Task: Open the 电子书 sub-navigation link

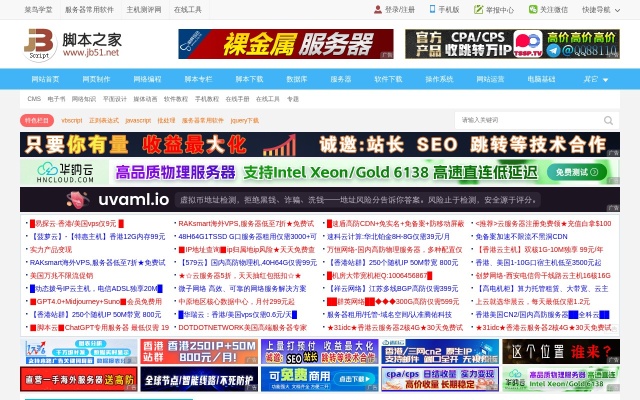Action: point(56,99)
